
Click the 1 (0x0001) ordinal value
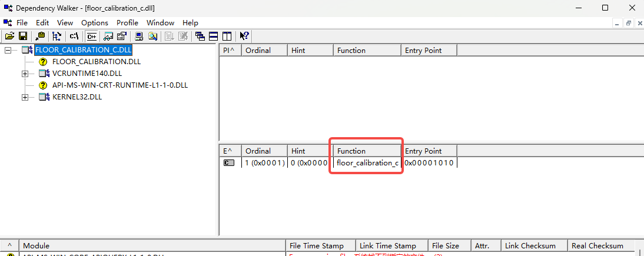[265, 163]
